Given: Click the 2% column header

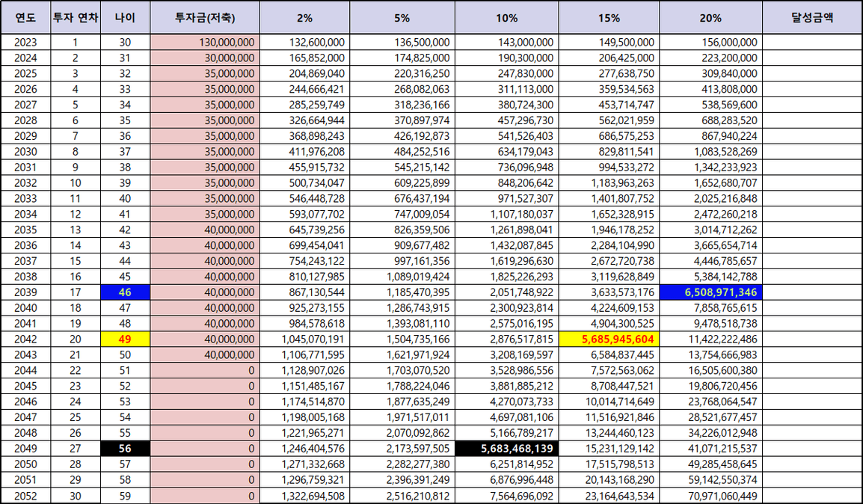Looking at the screenshot, I should click(x=304, y=17).
